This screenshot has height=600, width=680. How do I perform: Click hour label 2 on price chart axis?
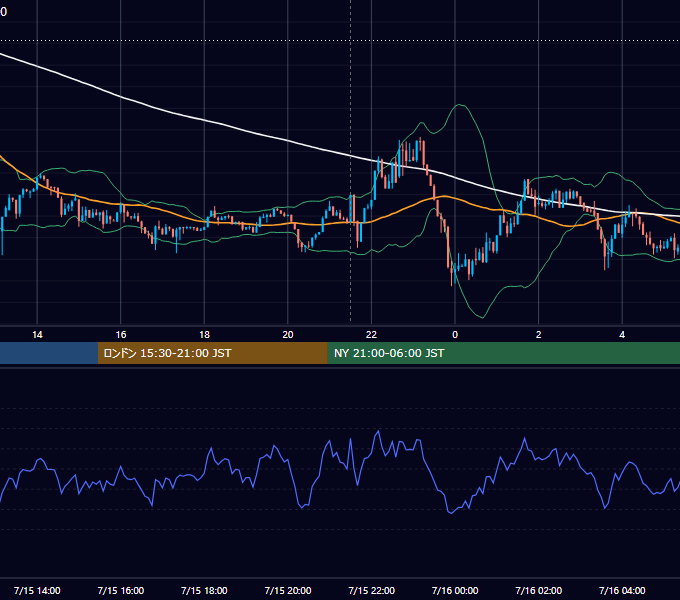pyautogui.click(x=539, y=335)
